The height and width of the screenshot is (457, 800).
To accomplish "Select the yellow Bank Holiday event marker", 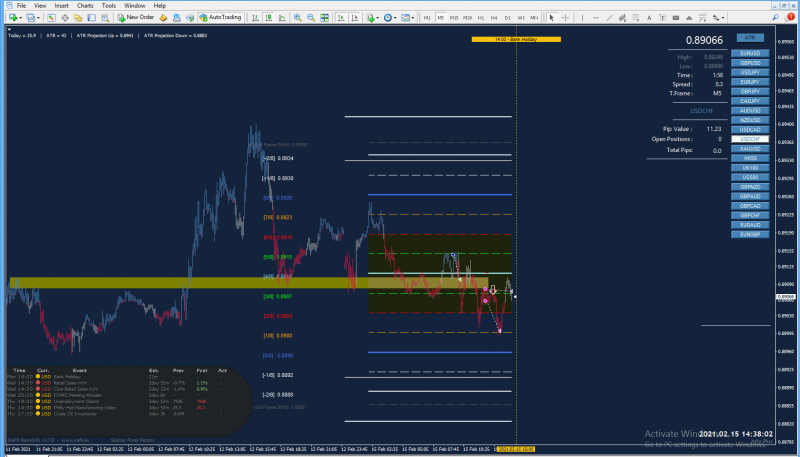I will pos(516,39).
